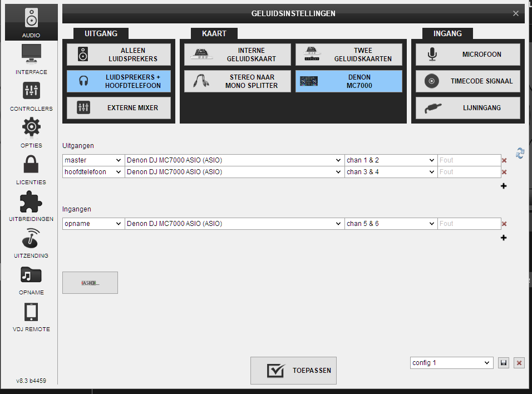Choose Interne Geluidskaart card option
The width and height of the screenshot is (532, 394).
[238, 55]
